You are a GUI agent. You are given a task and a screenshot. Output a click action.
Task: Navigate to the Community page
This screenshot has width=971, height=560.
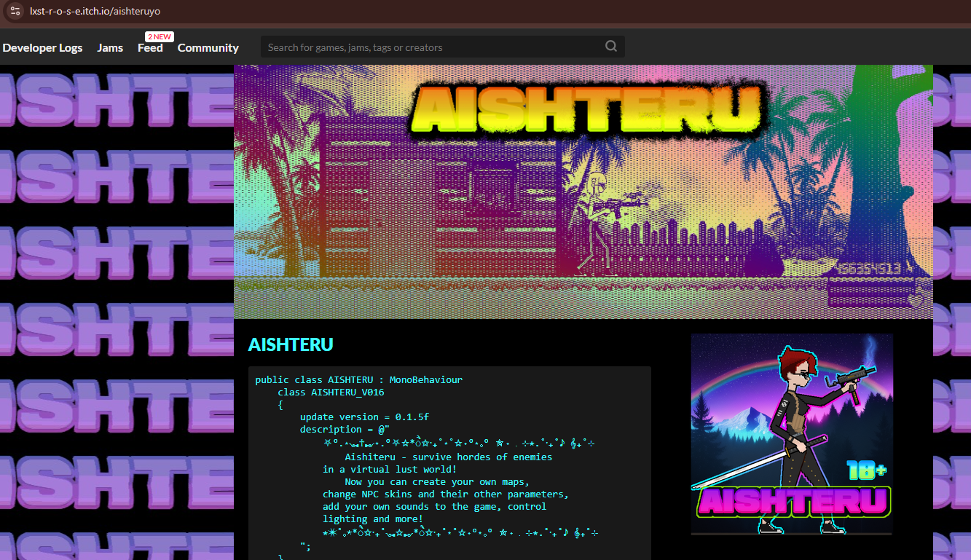click(x=208, y=47)
